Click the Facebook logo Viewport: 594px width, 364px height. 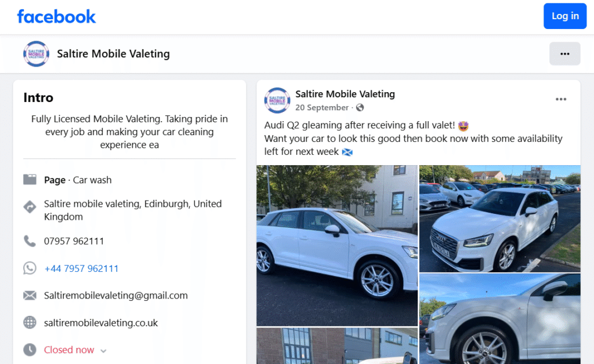(x=56, y=16)
